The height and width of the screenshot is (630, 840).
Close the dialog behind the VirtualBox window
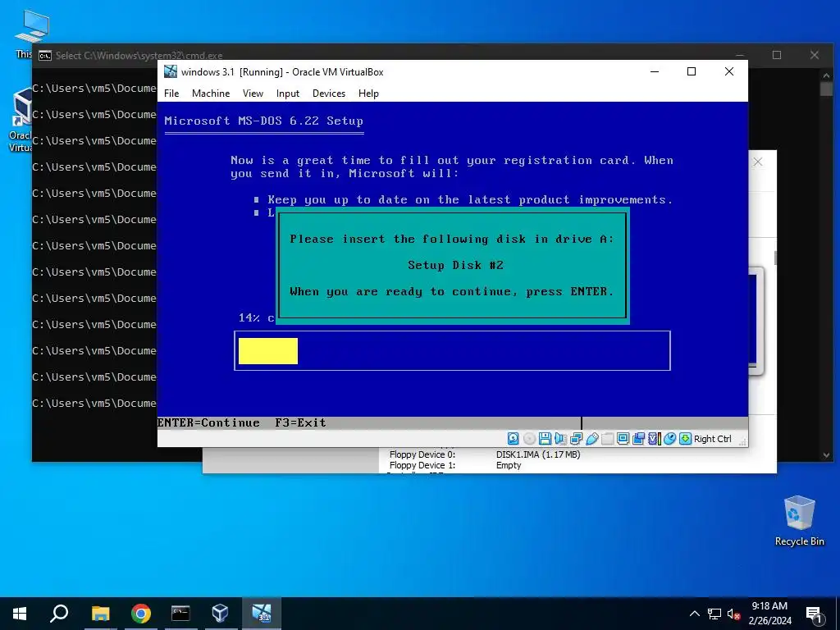point(757,162)
